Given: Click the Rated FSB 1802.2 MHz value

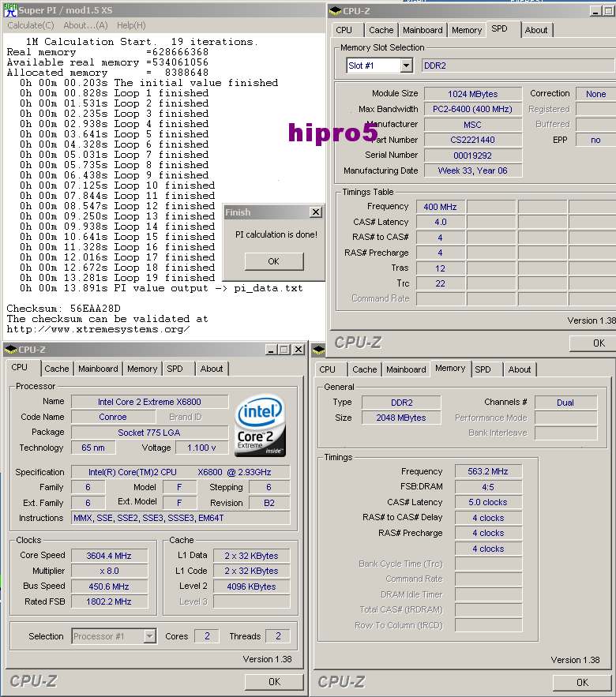Looking at the screenshot, I should click(x=109, y=601).
